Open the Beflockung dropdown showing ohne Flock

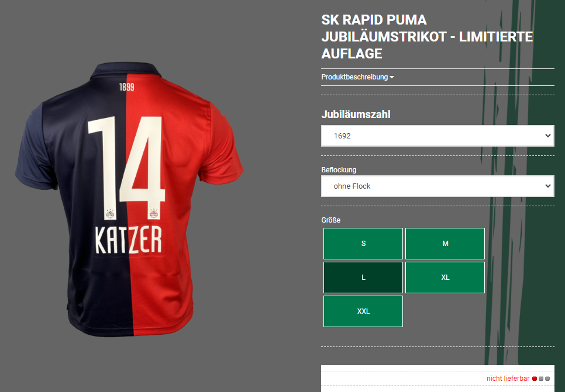click(437, 186)
